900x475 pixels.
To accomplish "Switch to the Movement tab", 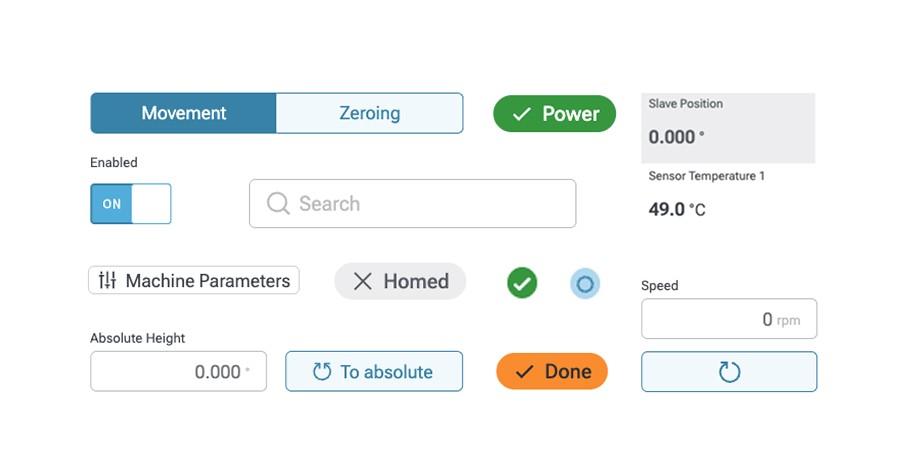I will click(184, 113).
